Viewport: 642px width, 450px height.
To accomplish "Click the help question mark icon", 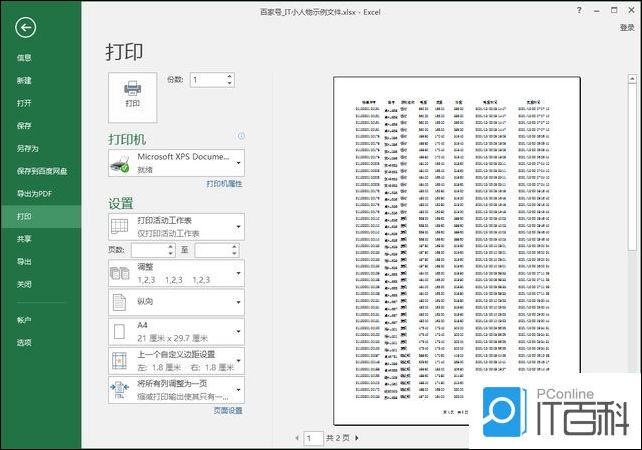I will (579, 11).
